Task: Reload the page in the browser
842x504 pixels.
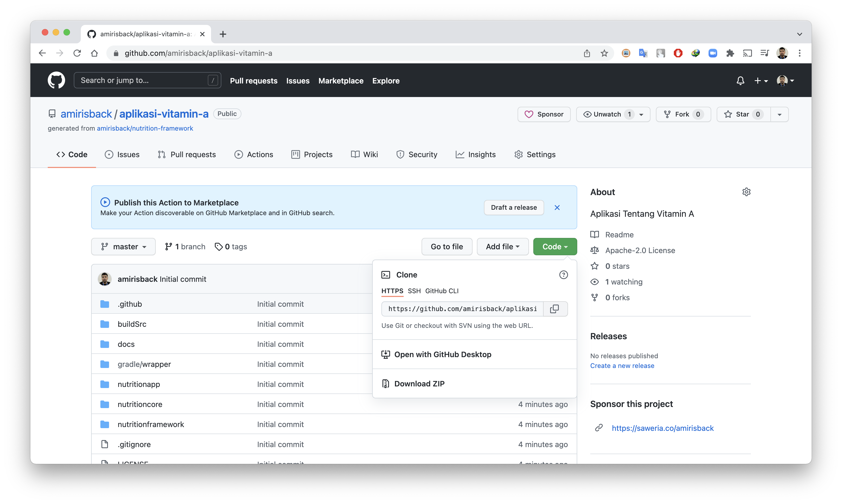Action: point(77,53)
